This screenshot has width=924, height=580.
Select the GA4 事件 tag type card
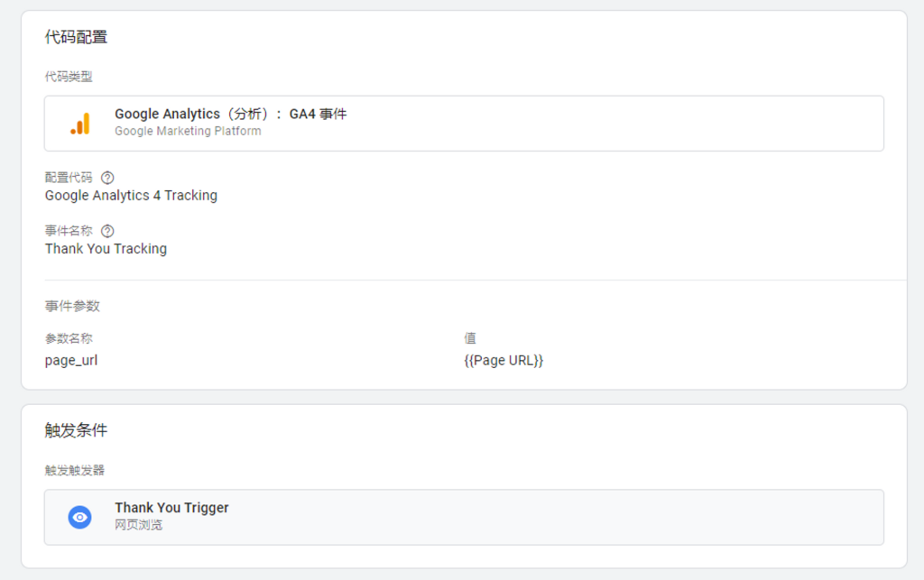coord(464,124)
